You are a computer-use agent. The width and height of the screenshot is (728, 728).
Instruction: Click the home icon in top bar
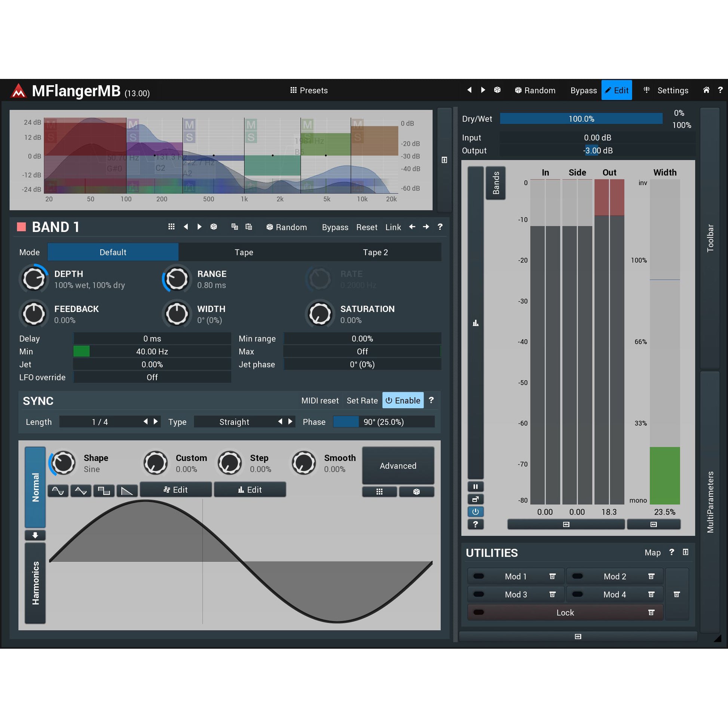click(x=706, y=90)
